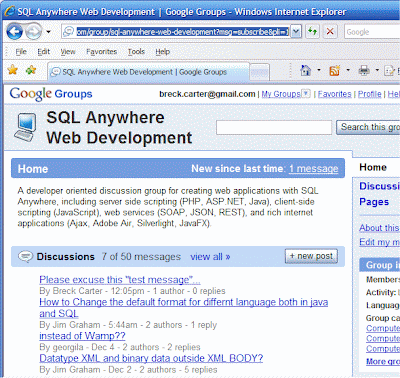
Task: Open 'How to Change the default format' thread
Action: [x=183, y=308]
